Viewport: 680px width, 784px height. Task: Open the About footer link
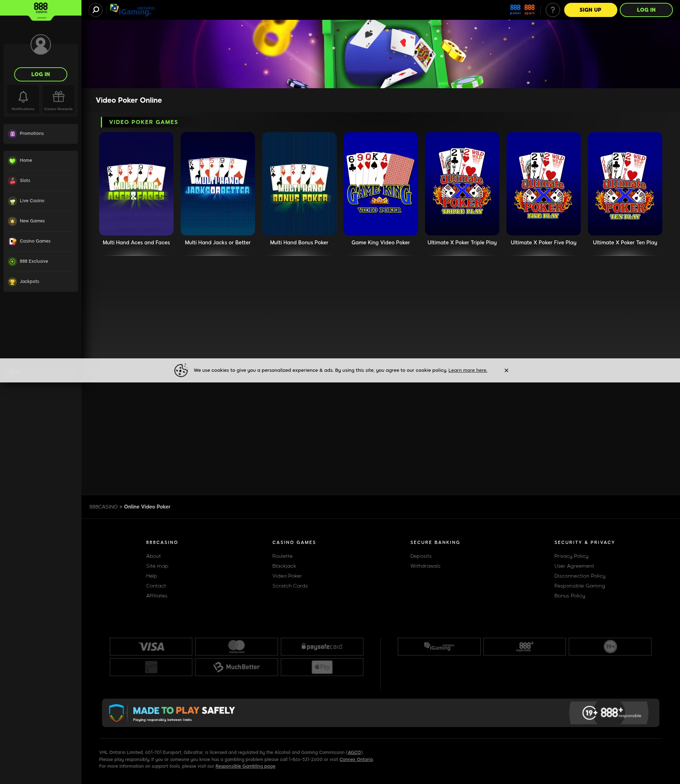(153, 556)
